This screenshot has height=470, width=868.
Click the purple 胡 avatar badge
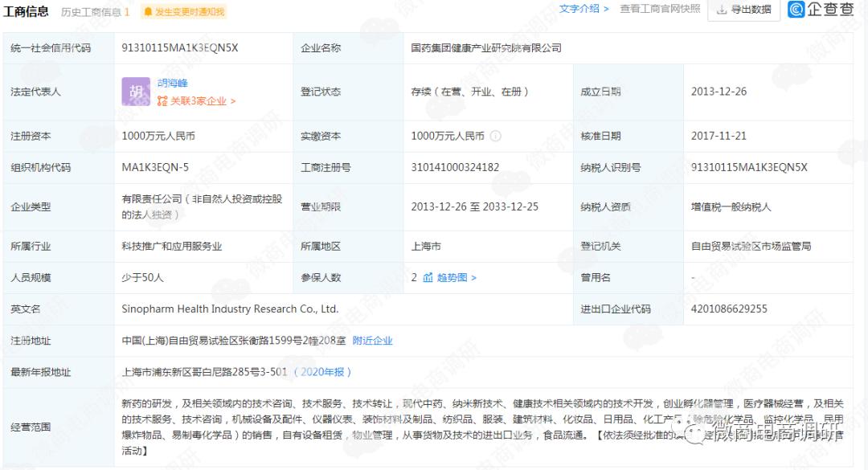pos(136,92)
